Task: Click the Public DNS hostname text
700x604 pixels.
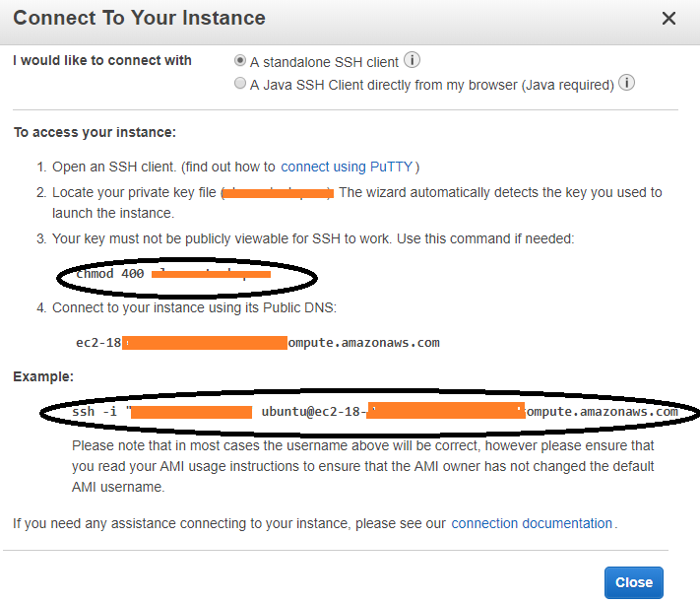Action: [x=258, y=343]
